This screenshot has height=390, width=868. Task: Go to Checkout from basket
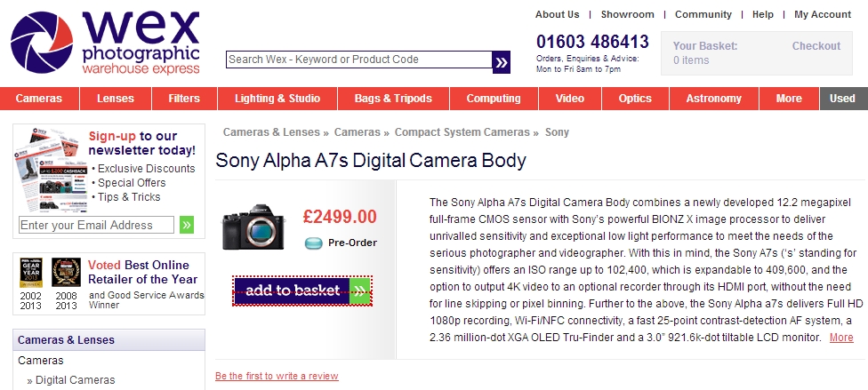[816, 46]
